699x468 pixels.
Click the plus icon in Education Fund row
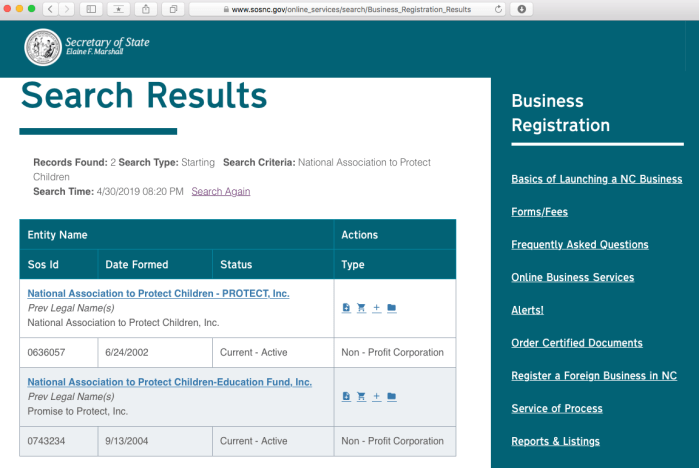pos(376,396)
